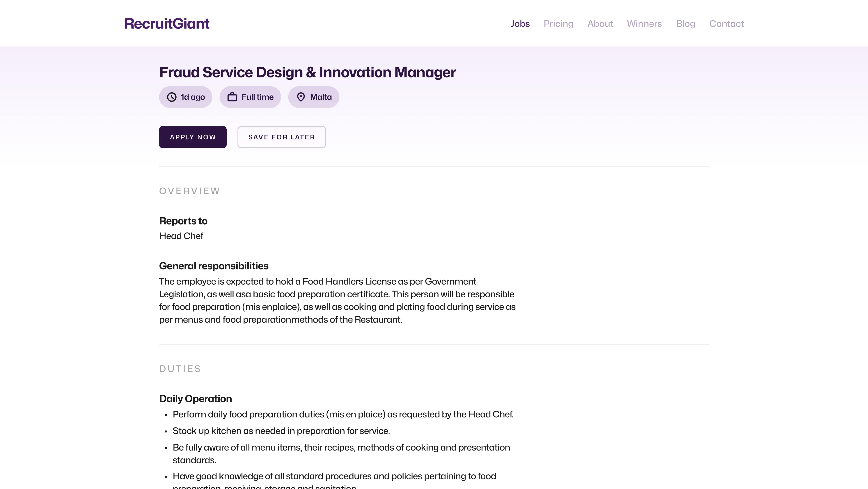This screenshot has height=489, width=868.
Task: Visit the Winners page
Action: pos(644,24)
